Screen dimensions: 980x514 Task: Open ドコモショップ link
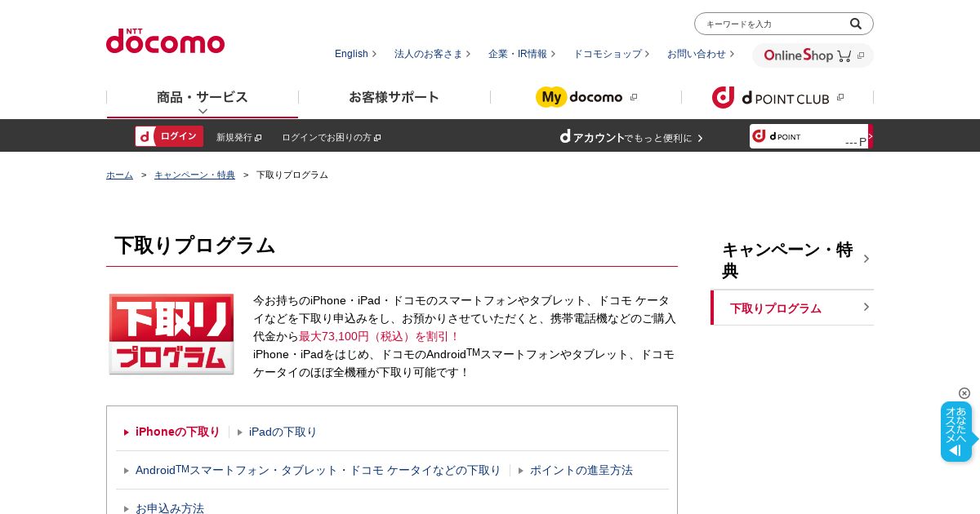coord(611,54)
